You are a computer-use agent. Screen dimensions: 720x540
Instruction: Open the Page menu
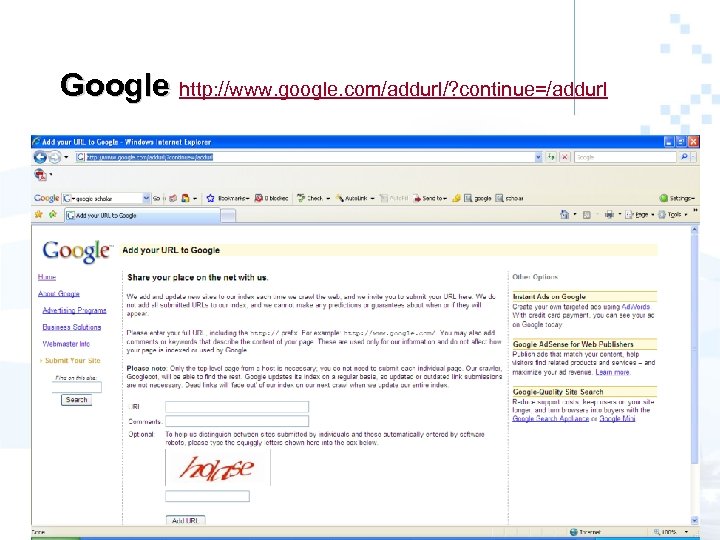[x=638, y=214]
